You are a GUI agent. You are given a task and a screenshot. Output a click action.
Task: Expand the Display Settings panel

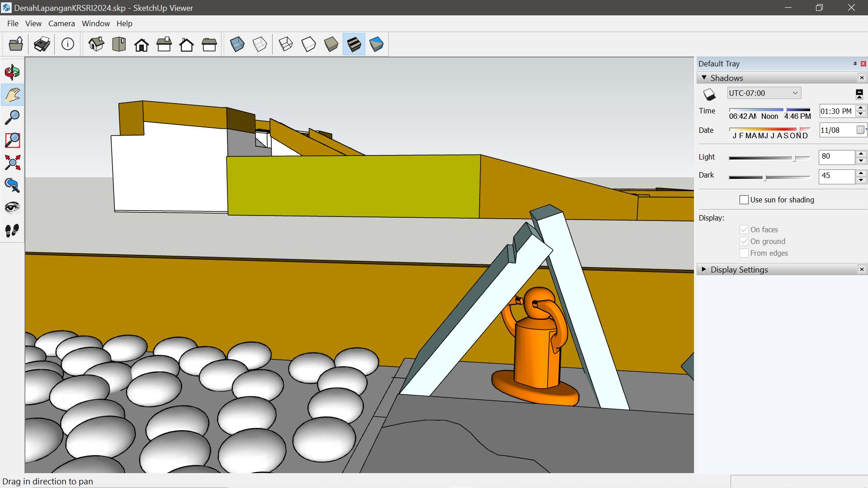[704, 269]
